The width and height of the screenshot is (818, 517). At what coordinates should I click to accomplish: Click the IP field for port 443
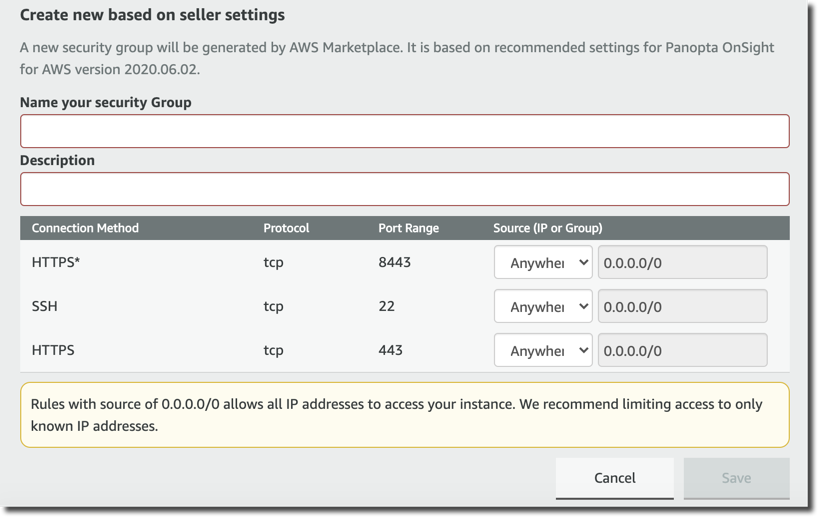[x=682, y=351]
